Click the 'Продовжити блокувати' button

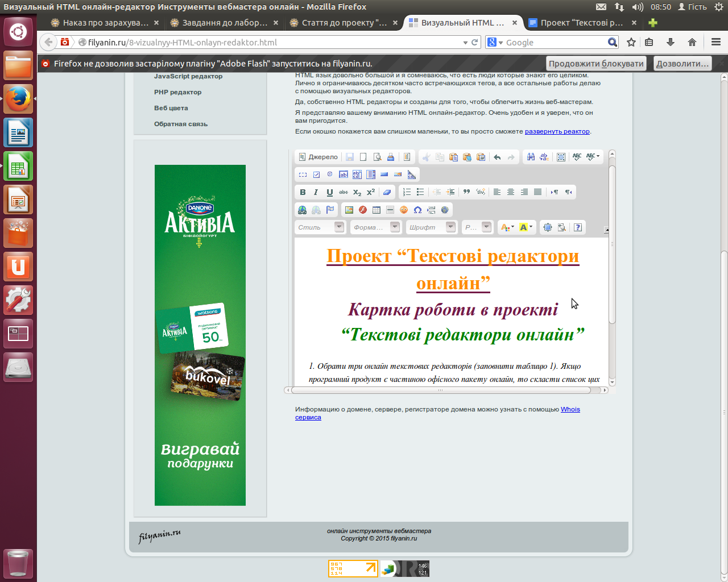596,64
